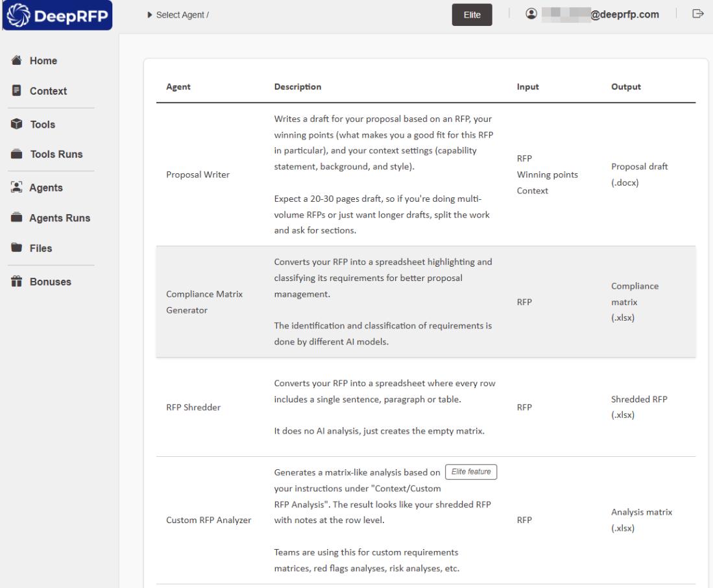Open the Agents Runs menu item
713x588 pixels.
tap(60, 218)
